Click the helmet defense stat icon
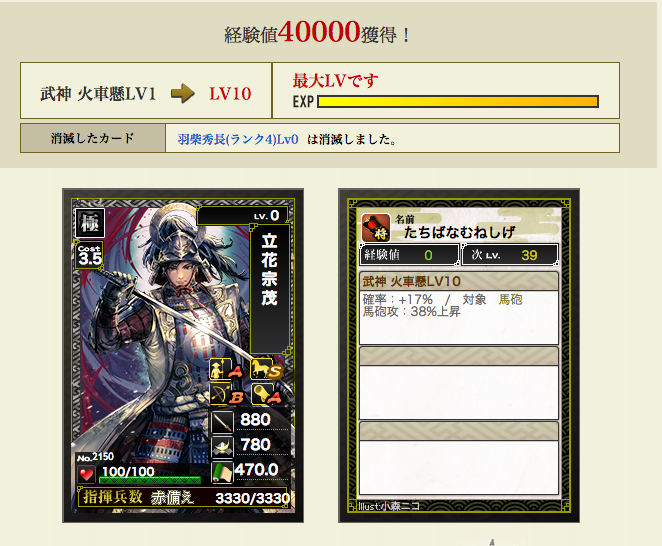Viewport: 662px width, 546px height. click(x=222, y=447)
